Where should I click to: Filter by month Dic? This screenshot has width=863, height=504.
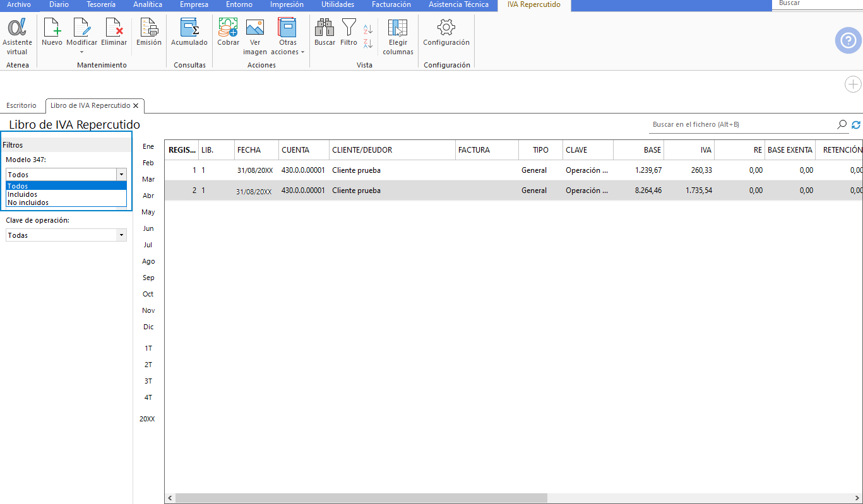(148, 327)
